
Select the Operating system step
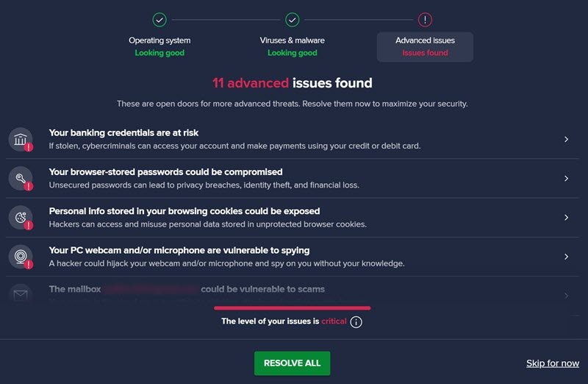click(x=159, y=46)
